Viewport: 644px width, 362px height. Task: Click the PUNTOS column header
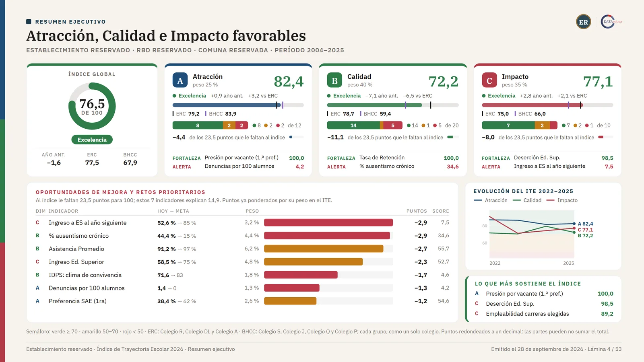click(417, 211)
